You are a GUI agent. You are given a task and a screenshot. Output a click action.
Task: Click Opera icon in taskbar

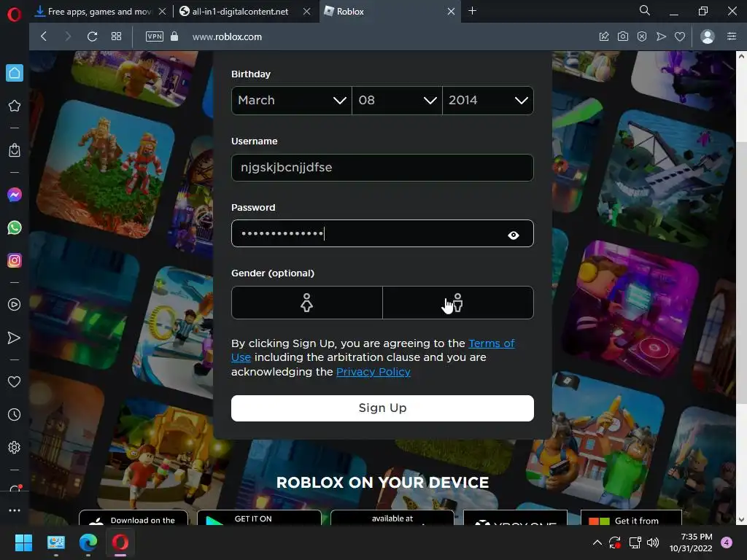click(120, 542)
